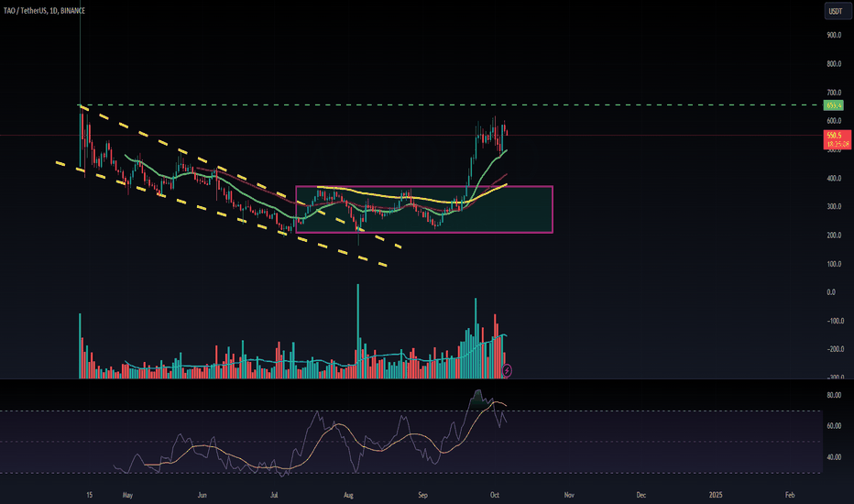Select the green 655.4 price label
854x504 pixels.
coord(834,105)
